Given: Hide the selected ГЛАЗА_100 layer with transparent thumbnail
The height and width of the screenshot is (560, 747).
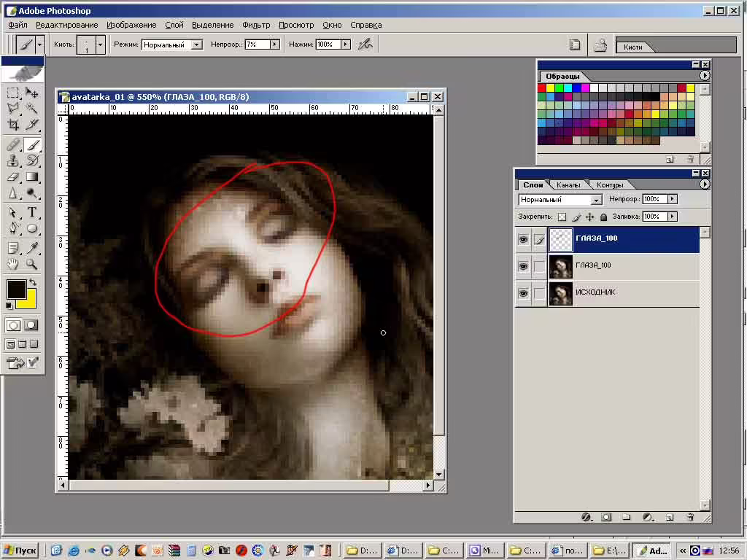Looking at the screenshot, I should tap(523, 239).
